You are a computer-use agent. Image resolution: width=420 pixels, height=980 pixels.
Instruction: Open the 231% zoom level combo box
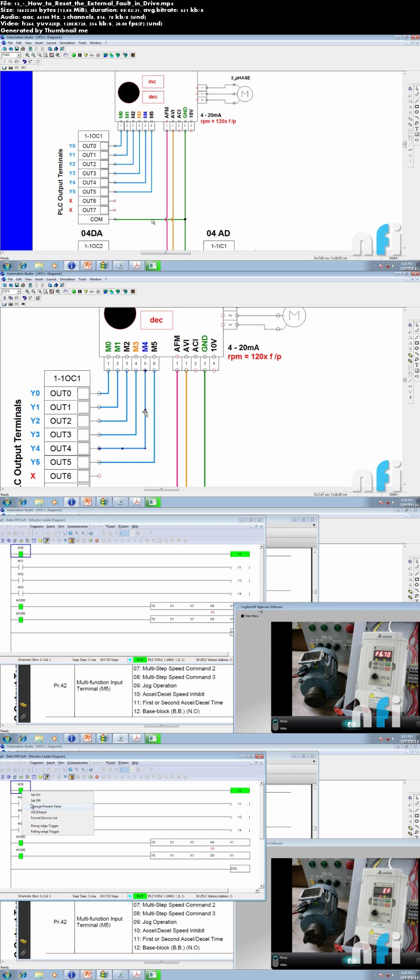[x=11, y=291]
